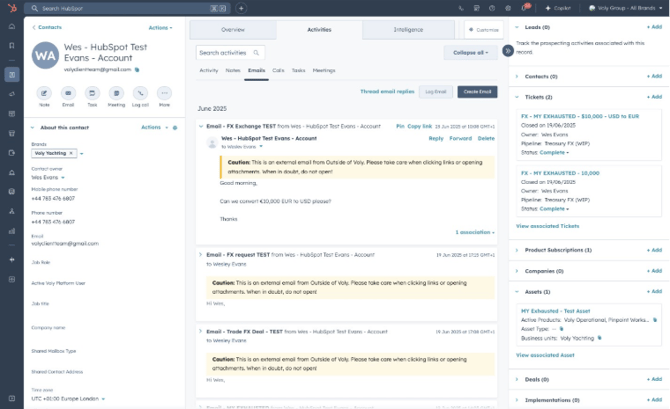Viewport: 670px width, 409px height.
Task: Click the Customize button
Action: pos(484,30)
